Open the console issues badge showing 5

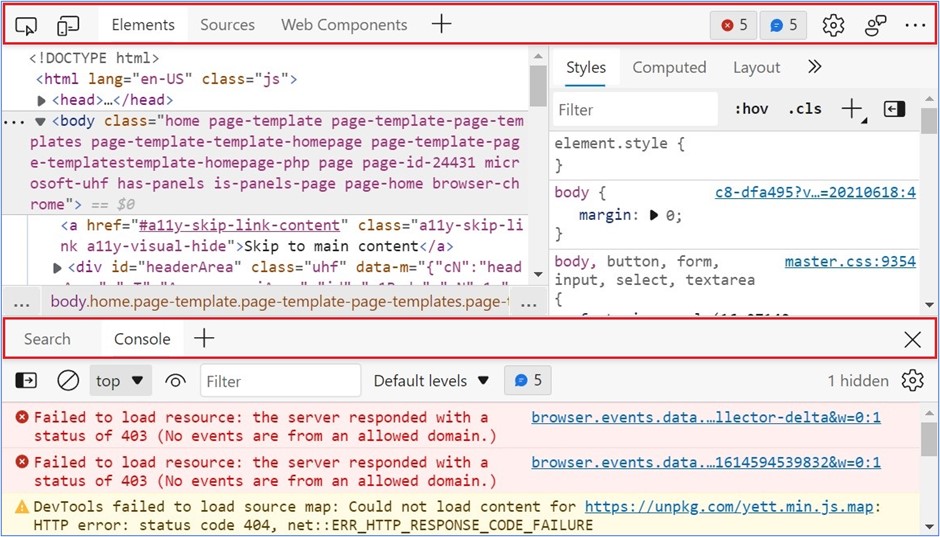[x=528, y=380]
